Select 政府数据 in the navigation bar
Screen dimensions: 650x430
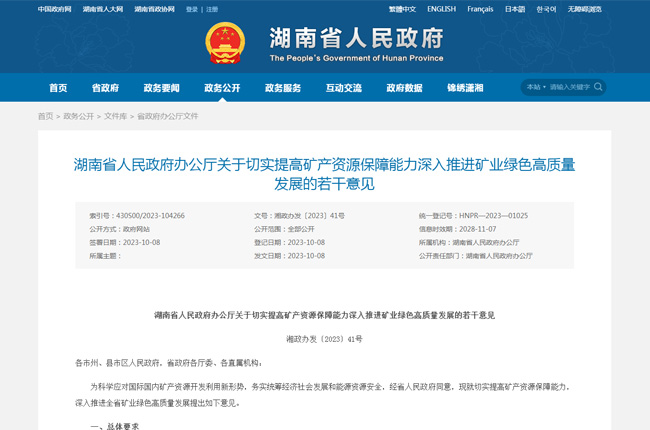pyautogui.click(x=404, y=88)
